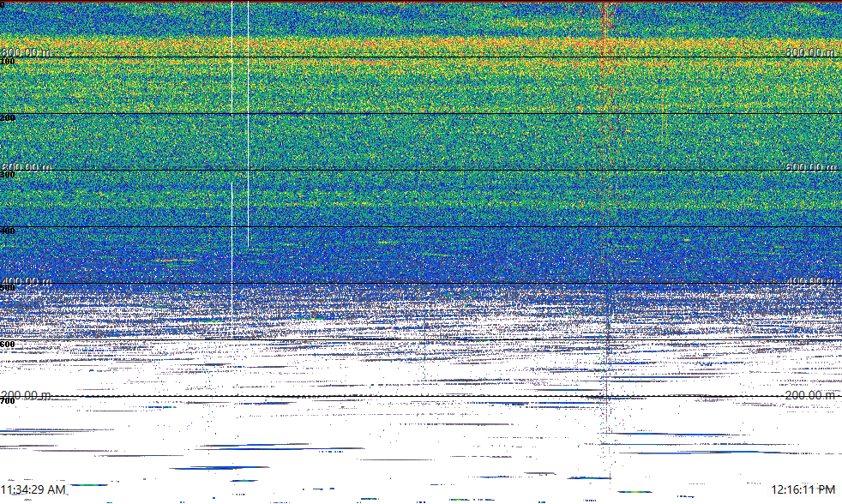842x504 pixels.
Task: Click the 600 depth gridline label
Action: point(8,345)
